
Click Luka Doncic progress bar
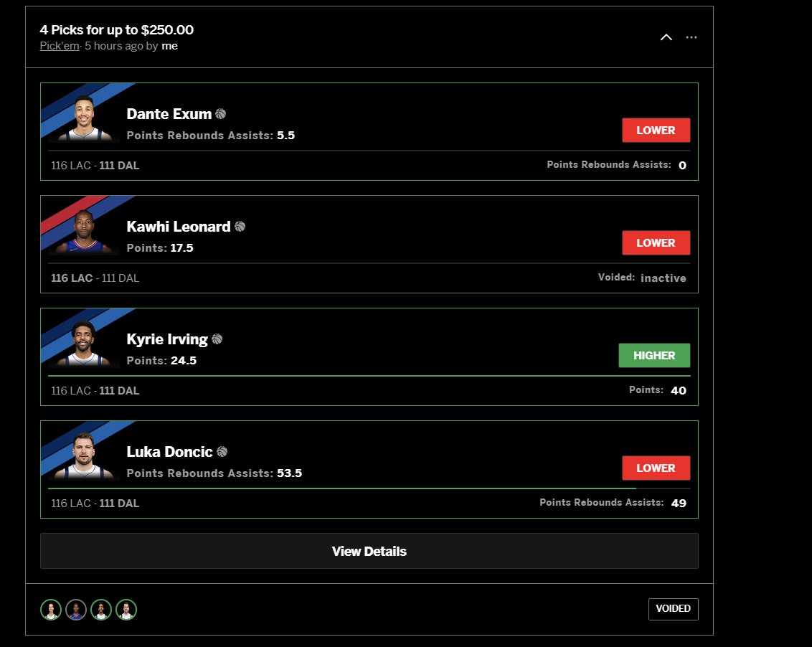tap(369, 488)
